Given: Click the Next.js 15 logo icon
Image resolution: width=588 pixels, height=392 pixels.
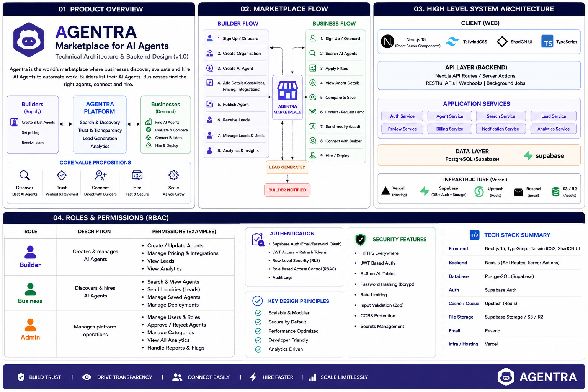Looking at the screenshot, I should click(387, 41).
